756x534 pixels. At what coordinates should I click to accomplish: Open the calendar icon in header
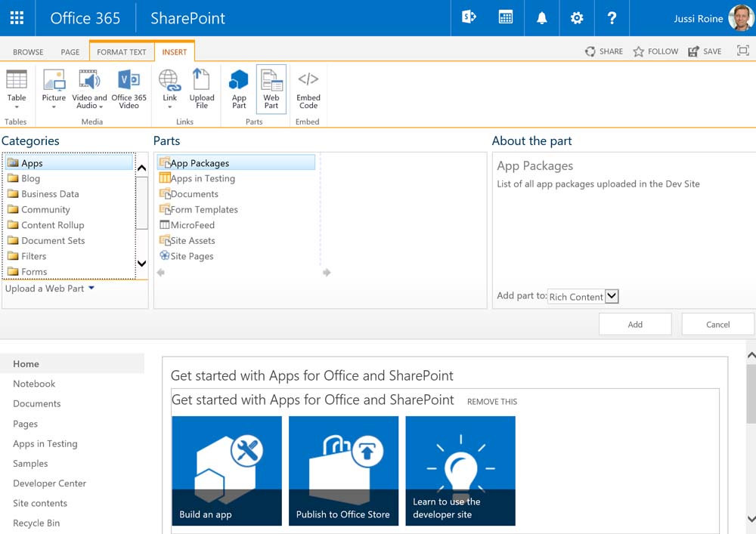click(x=506, y=18)
